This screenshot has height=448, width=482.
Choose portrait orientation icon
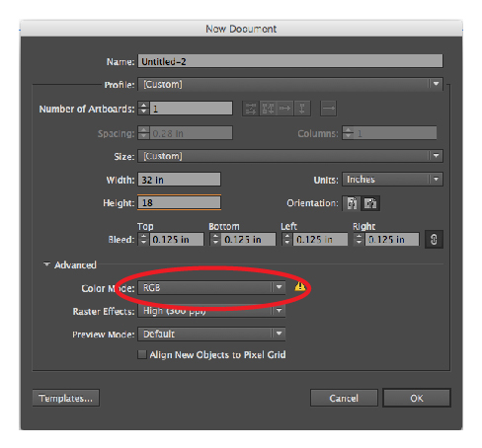coord(352,203)
